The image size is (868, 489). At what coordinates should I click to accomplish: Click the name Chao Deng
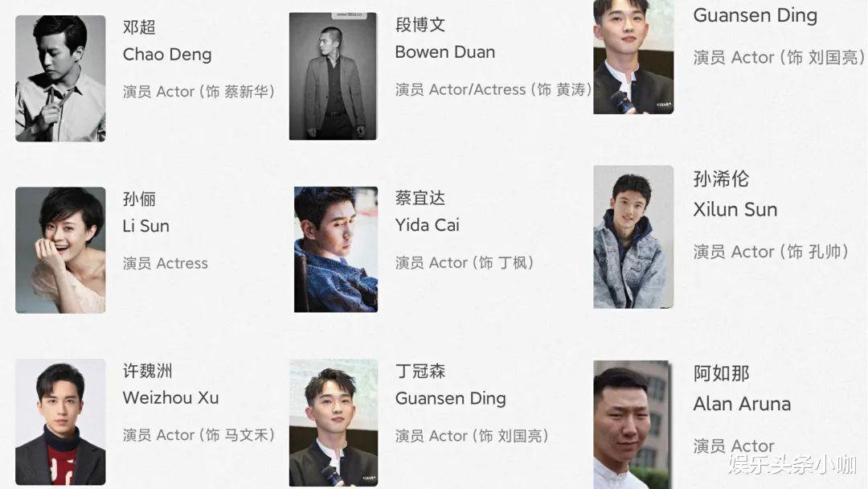[x=167, y=55]
